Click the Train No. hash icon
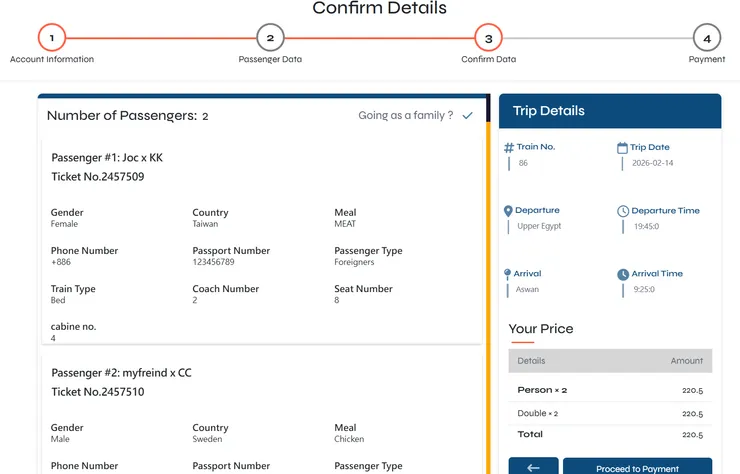 coord(509,148)
